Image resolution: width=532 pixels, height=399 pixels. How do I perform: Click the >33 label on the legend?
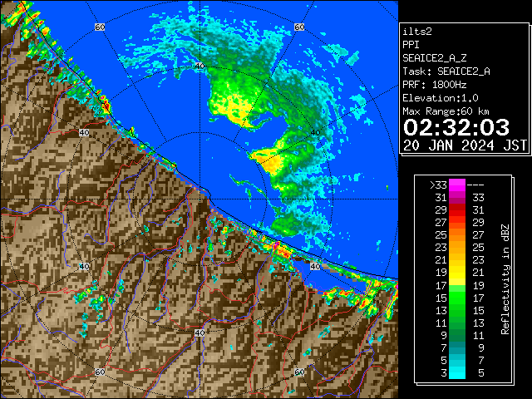point(438,185)
